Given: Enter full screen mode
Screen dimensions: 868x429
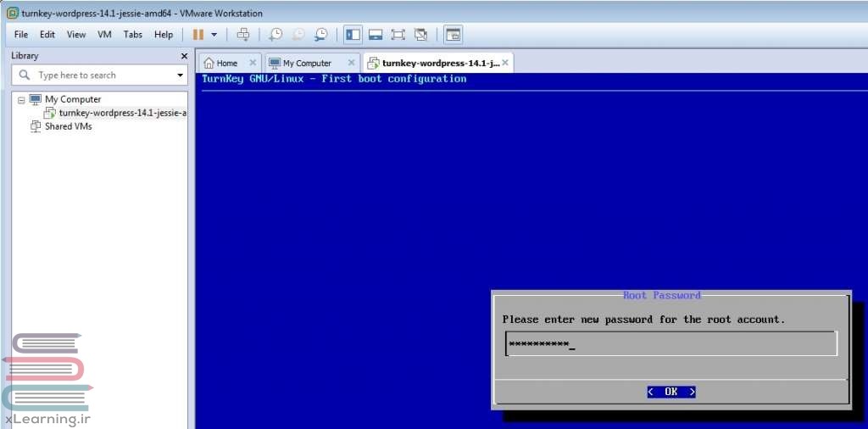Looking at the screenshot, I should (x=398, y=35).
